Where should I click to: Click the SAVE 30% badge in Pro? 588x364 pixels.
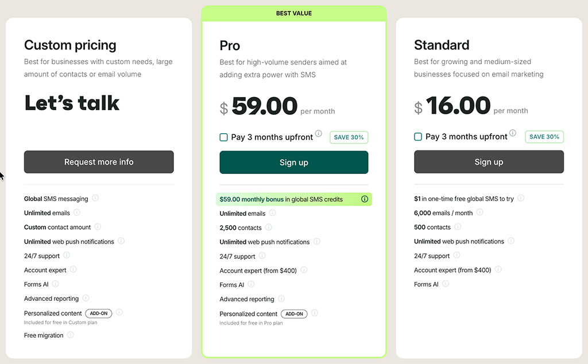tap(349, 137)
